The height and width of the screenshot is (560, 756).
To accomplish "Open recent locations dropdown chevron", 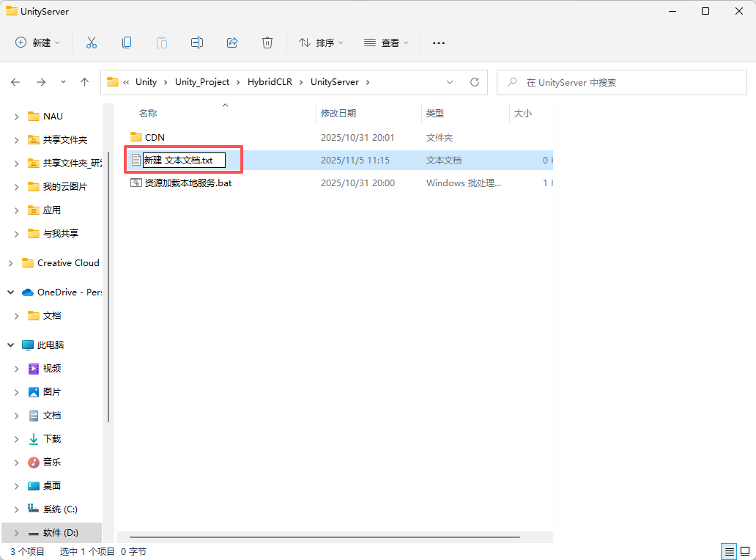I will tap(63, 83).
